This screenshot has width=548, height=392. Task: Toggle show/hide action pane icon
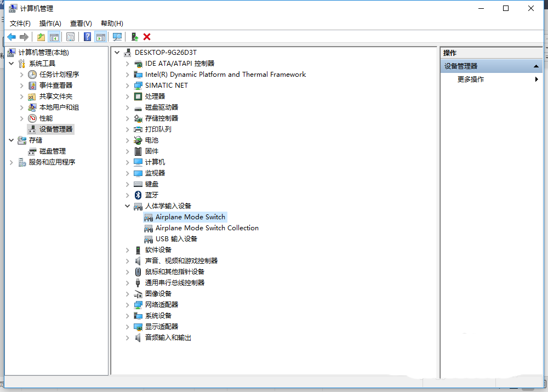101,37
